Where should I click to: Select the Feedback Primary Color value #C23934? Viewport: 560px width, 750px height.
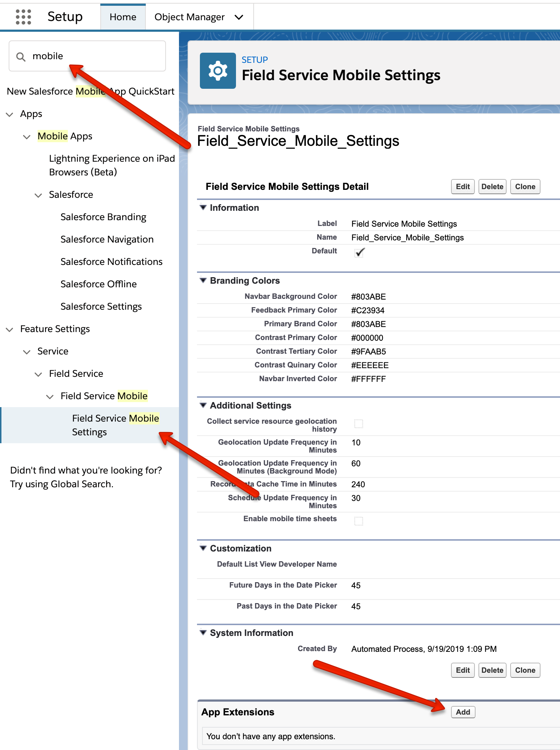click(x=368, y=310)
